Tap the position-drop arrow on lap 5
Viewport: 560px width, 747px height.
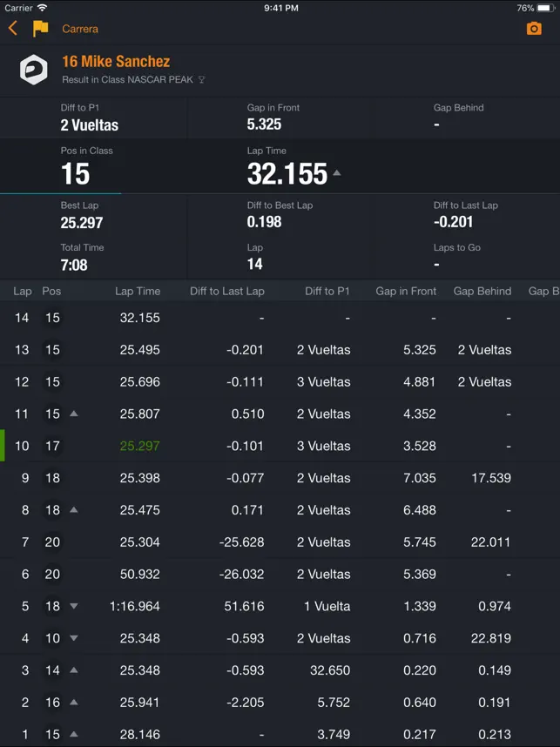tap(74, 606)
